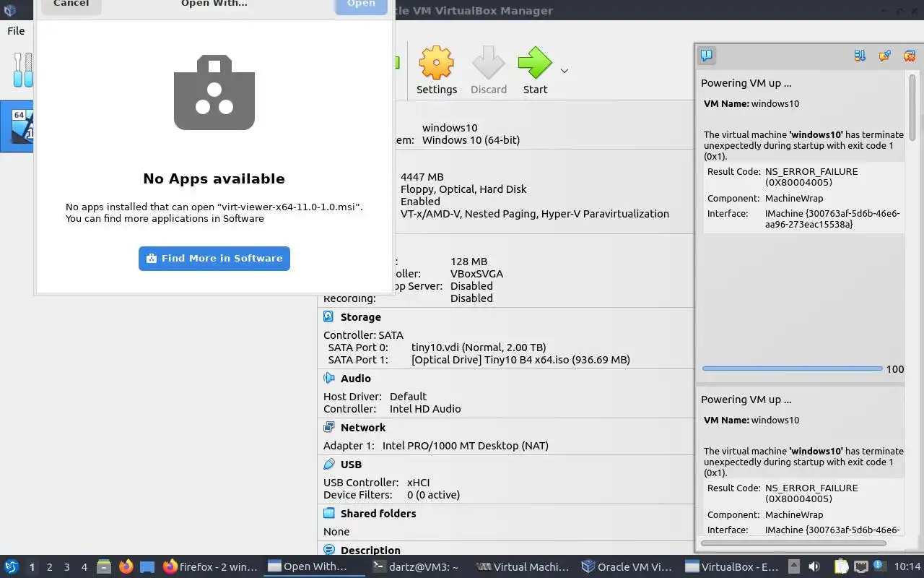Click the notification panel vertical scrollbar
This screenshot has height=578, width=924.
(912, 108)
